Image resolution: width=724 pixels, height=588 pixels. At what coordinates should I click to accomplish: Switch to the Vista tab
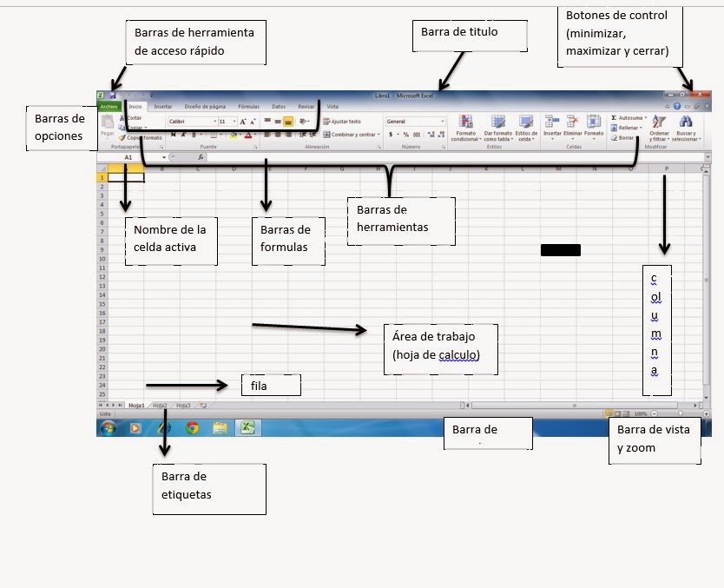pyautogui.click(x=332, y=106)
